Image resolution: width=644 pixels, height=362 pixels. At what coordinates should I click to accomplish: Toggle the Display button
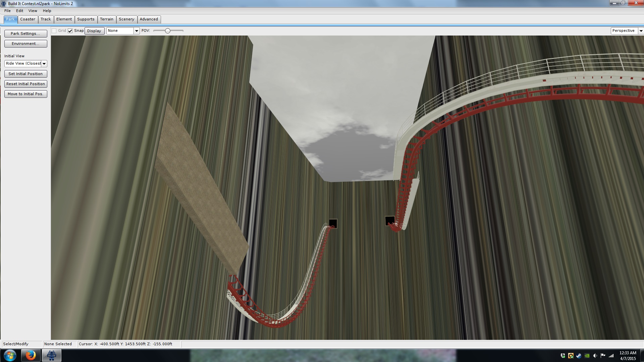(94, 31)
